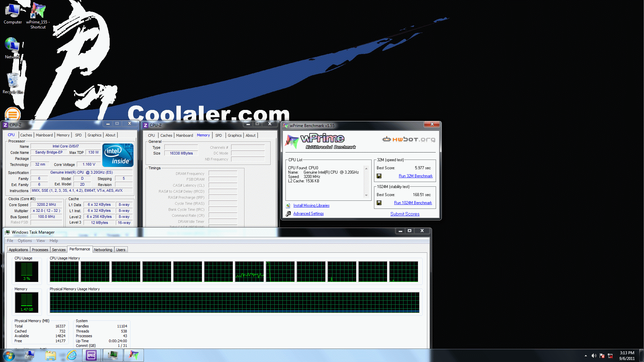Switch to CPU tab in CPU-Z
This screenshot has width=644, height=362.
pyautogui.click(x=151, y=135)
